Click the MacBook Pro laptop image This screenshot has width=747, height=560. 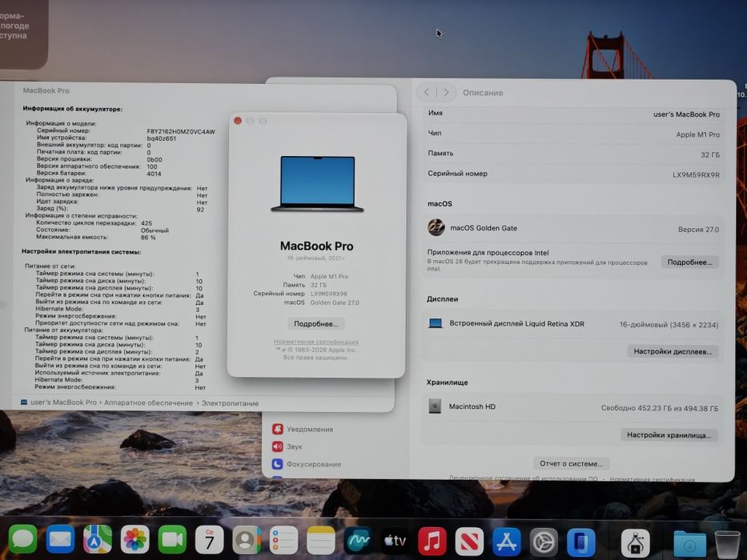click(x=317, y=184)
